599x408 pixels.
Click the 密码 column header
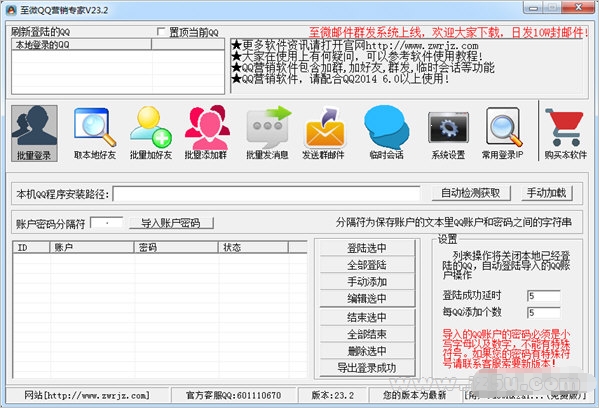coord(176,248)
